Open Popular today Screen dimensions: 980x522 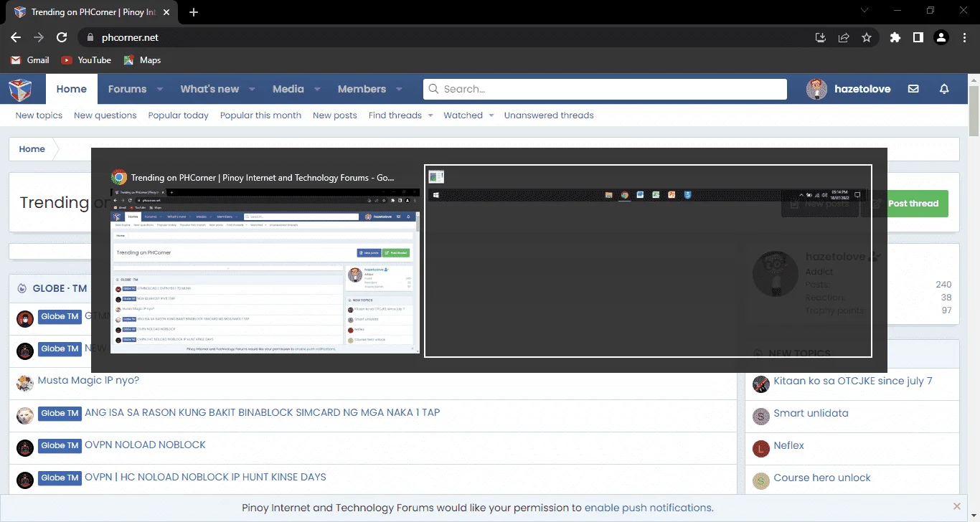(x=178, y=115)
